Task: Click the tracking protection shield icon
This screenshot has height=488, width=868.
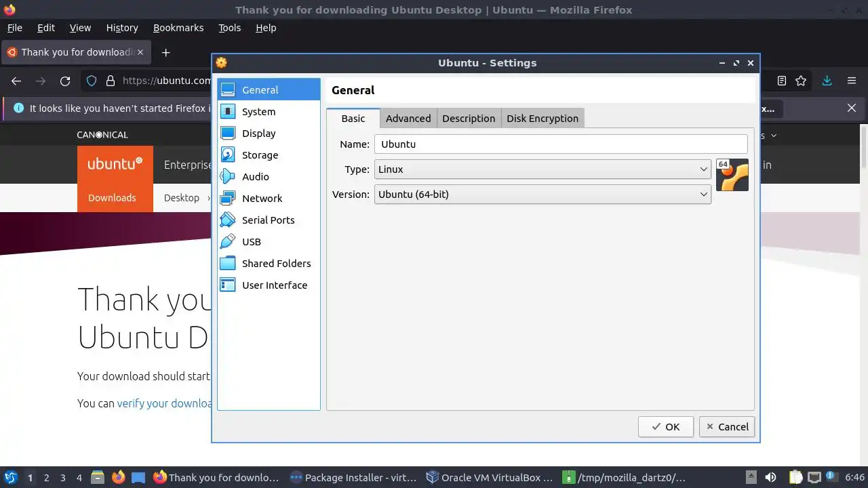Action: (92, 81)
